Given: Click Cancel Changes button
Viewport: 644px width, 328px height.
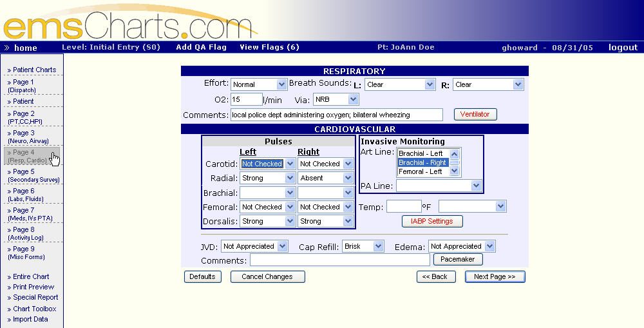Looking at the screenshot, I should tap(267, 276).
